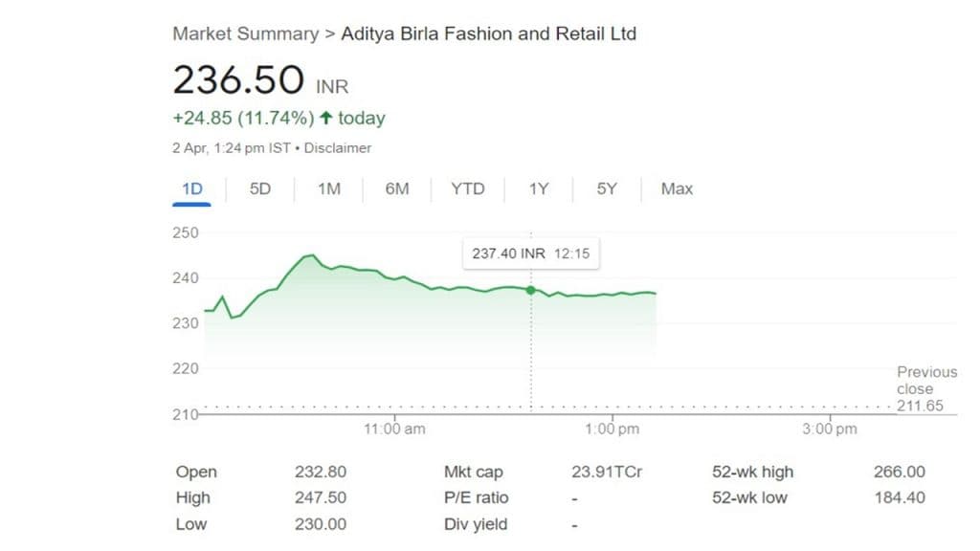Select the YTD range tab
Image resolution: width=980 pixels, height=551 pixels.
click(x=468, y=189)
